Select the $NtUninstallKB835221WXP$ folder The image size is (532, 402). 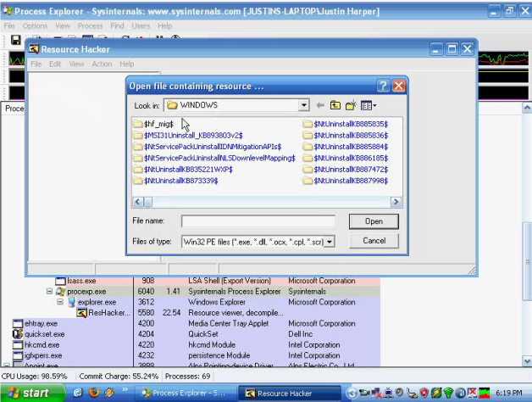183,170
